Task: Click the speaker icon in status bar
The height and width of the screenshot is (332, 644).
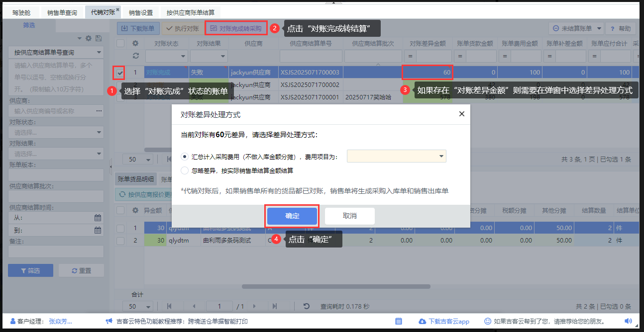Action: click(x=628, y=321)
